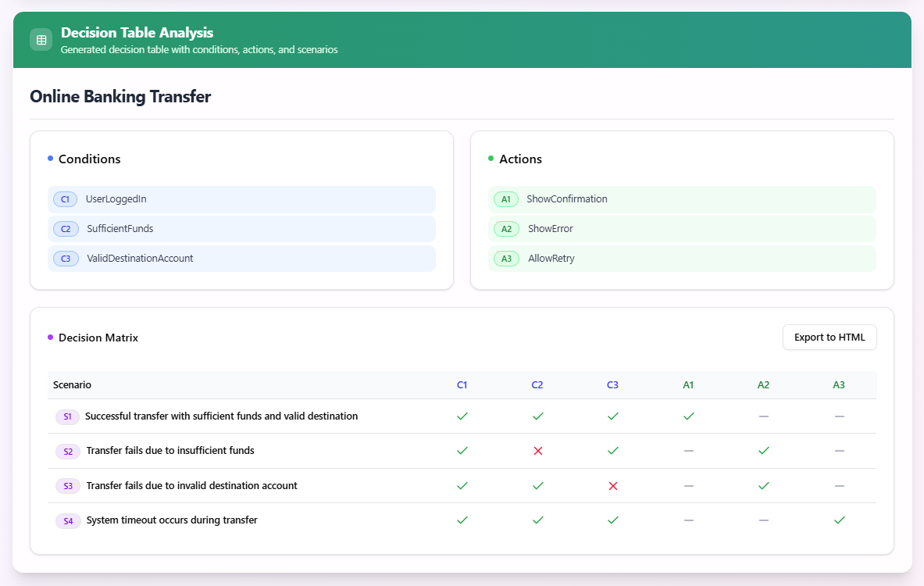Image resolution: width=924 pixels, height=586 pixels.
Task: Toggle the red cross under C2 for S2
Action: [x=537, y=451]
